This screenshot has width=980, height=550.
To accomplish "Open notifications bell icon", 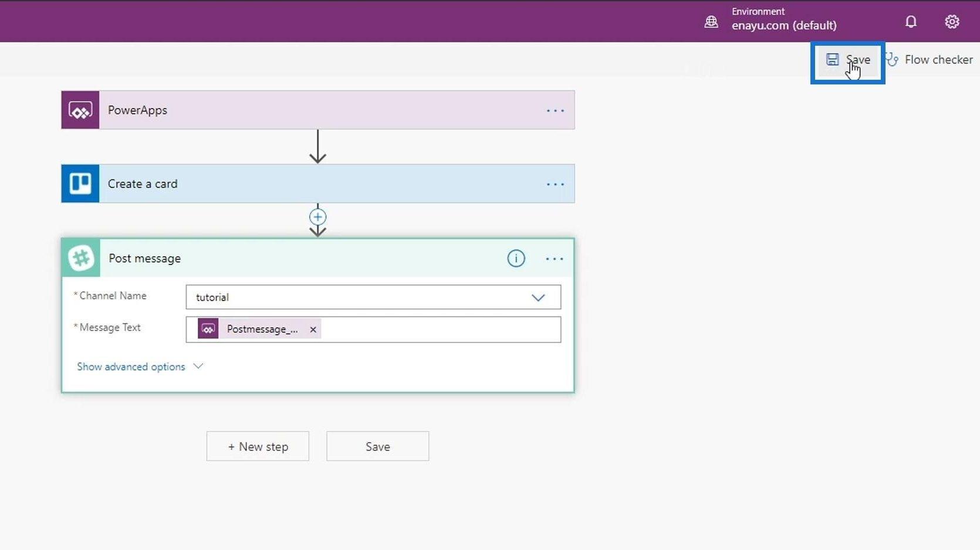I will click(911, 22).
